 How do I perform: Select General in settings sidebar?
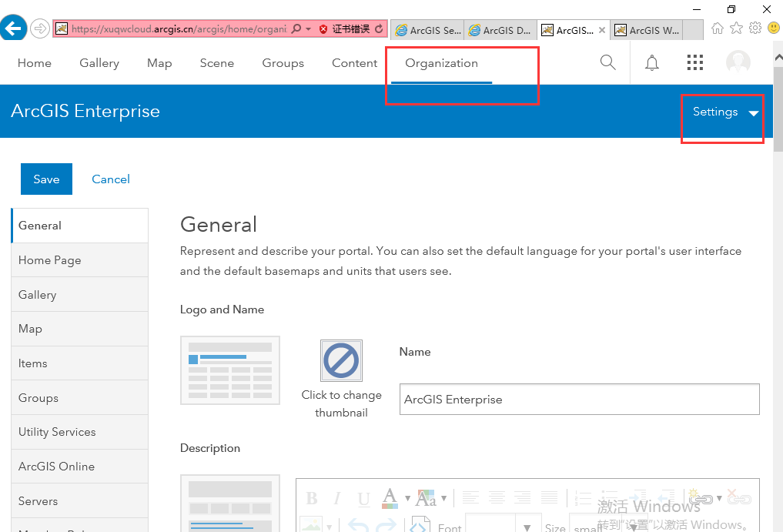(x=80, y=226)
